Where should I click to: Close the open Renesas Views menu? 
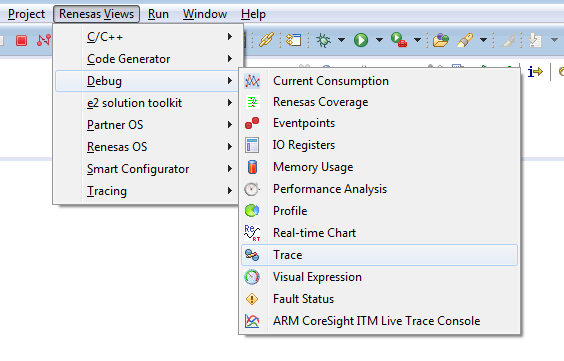(x=96, y=14)
